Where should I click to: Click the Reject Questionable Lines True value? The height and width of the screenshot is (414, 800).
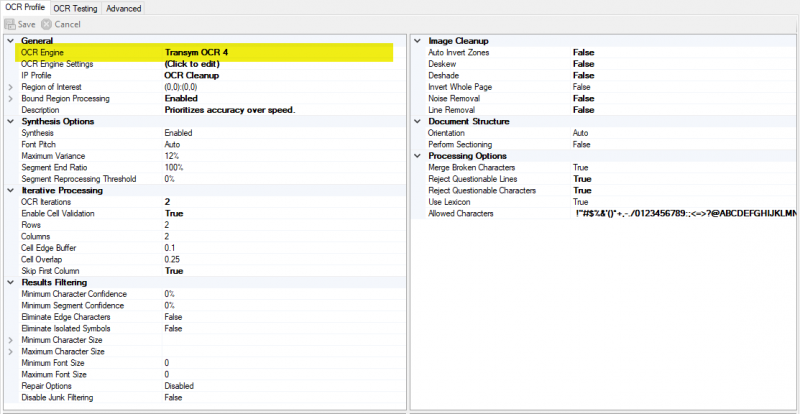pos(582,179)
